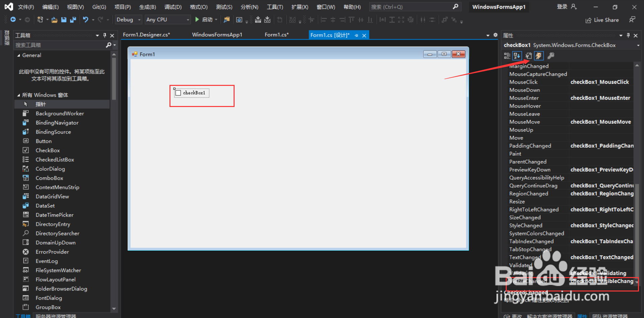This screenshot has width=644, height=318.
Task: Open the 工具(T) menu
Action: (x=275, y=7)
